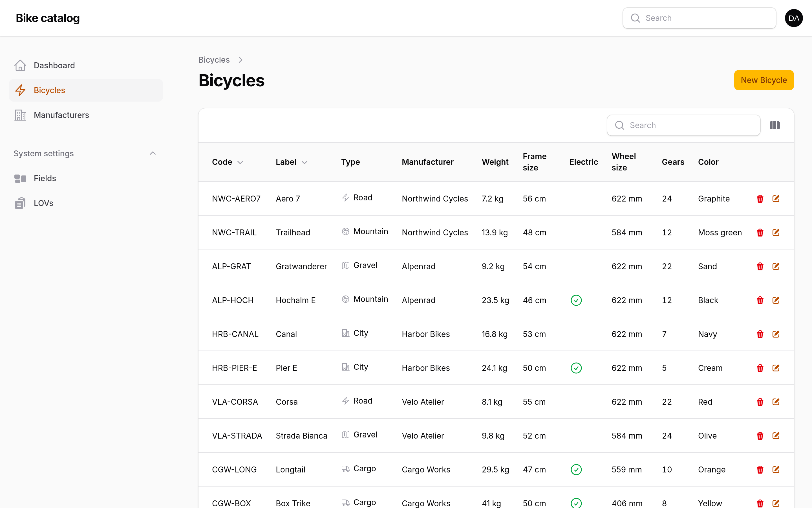Click the Olive color cell
This screenshot has width=812, height=508.
[x=707, y=436]
